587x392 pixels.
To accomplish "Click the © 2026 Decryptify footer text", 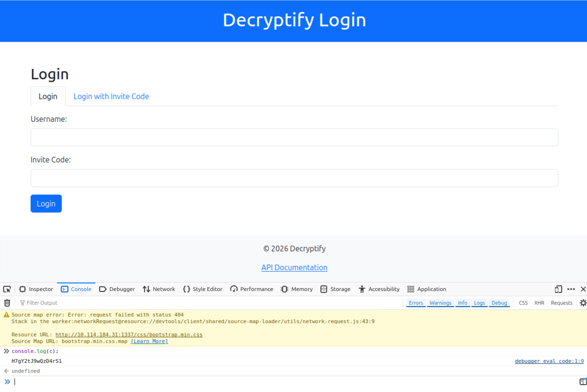I will click(x=294, y=249).
